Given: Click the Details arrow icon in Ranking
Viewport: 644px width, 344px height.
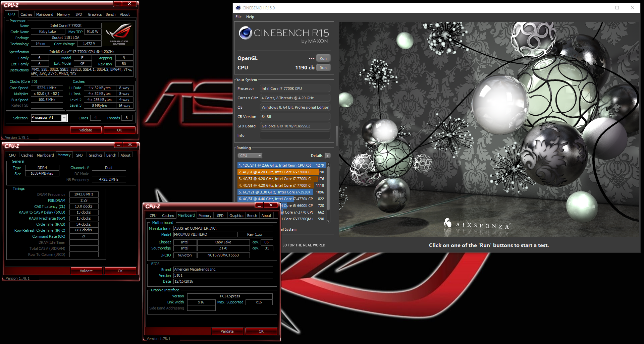Looking at the screenshot, I should [328, 156].
